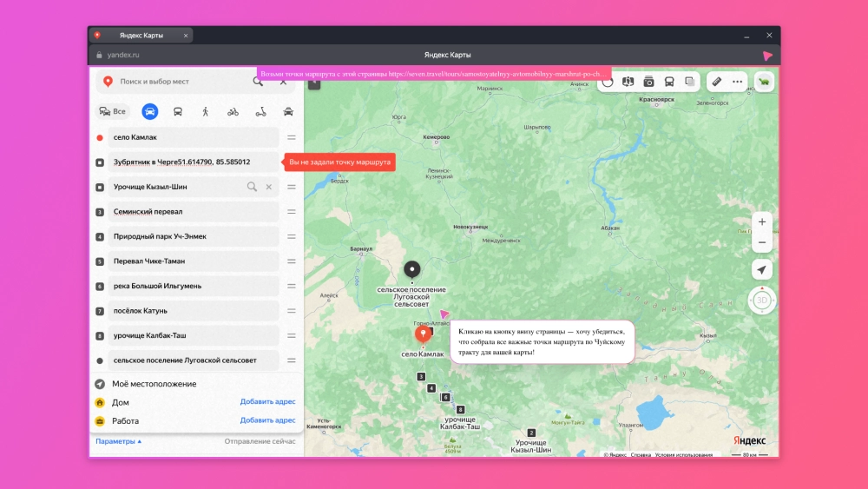Click the find my location arrow on map

pyautogui.click(x=762, y=269)
